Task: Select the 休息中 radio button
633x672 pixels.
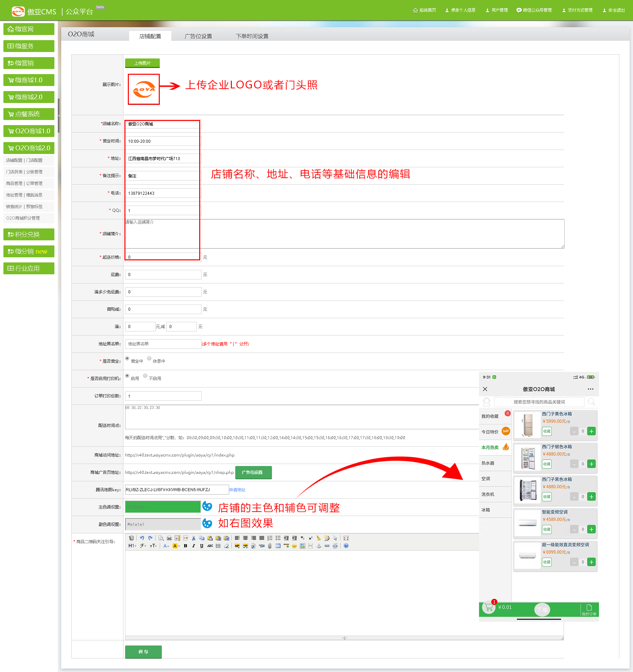Action: pyautogui.click(x=149, y=358)
